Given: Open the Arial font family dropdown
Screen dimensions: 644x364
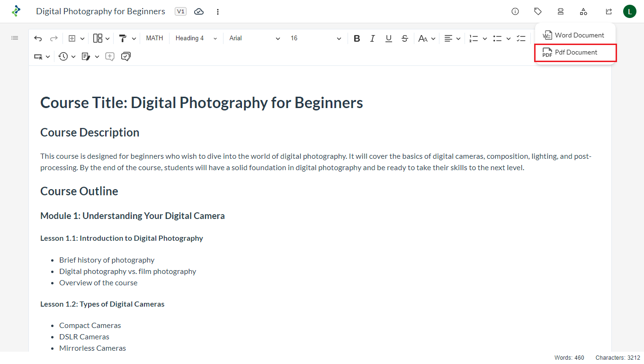Looking at the screenshot, I should (255, 38).
